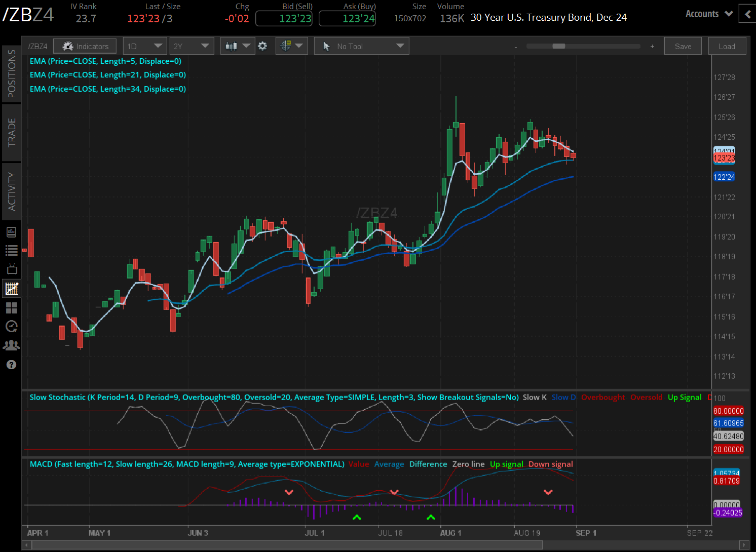The width and height of the screenshot is (756, 552).
Task: Select the grid layout icon in sidebar
Action: click(11, 308)
